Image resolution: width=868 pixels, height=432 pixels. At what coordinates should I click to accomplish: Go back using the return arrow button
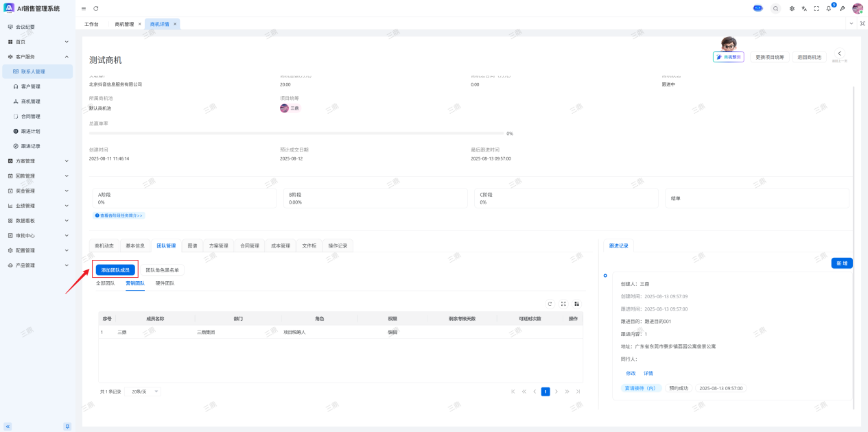[839, 54]
